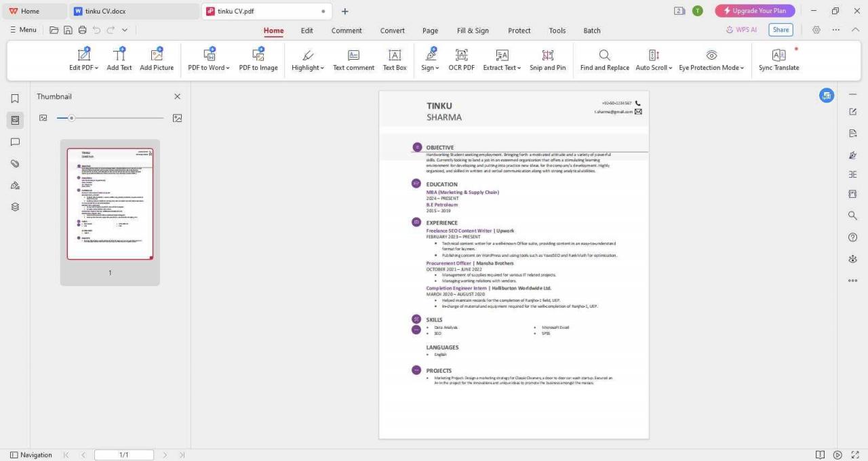Click the smaller thumbnail size icon
The image size is (868, 461).
(43, 118)
